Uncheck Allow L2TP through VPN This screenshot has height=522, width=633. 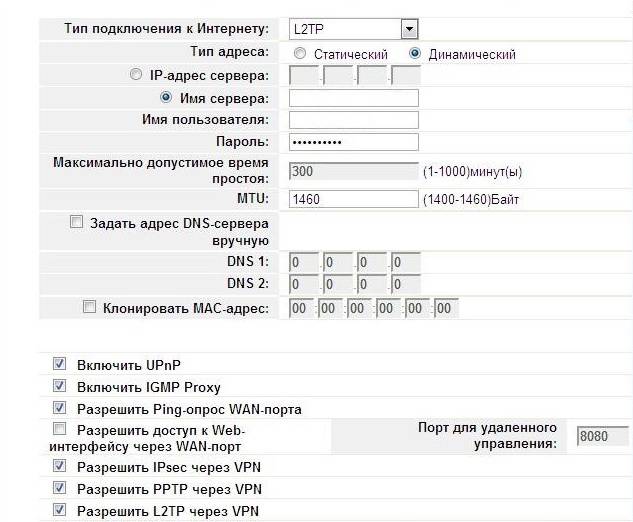(x=59, y=510)
